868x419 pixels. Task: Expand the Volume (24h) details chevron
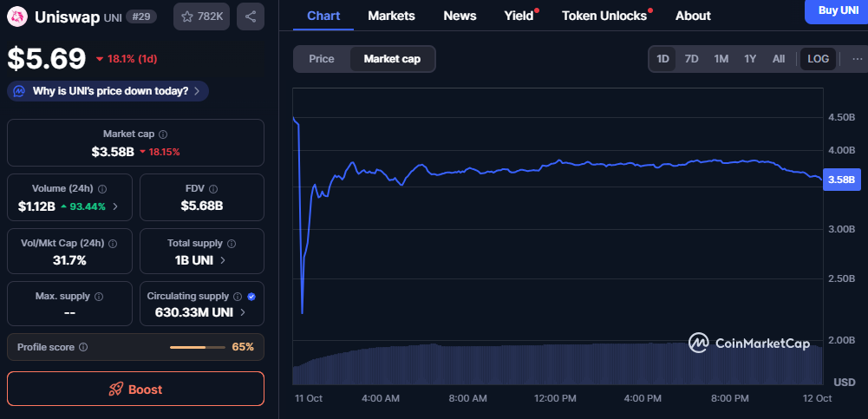pyautogui.click(x=115, y=206)
